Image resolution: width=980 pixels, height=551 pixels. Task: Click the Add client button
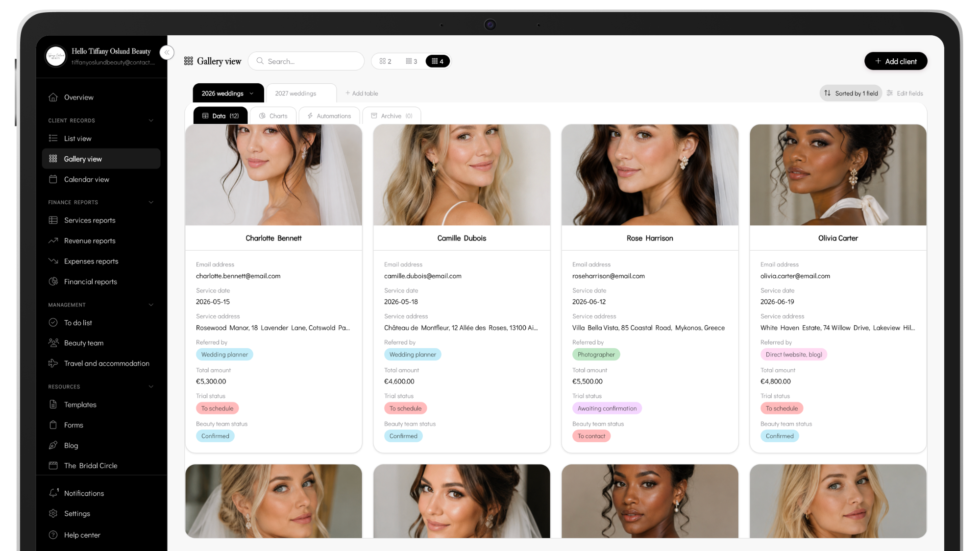(896, 61)
